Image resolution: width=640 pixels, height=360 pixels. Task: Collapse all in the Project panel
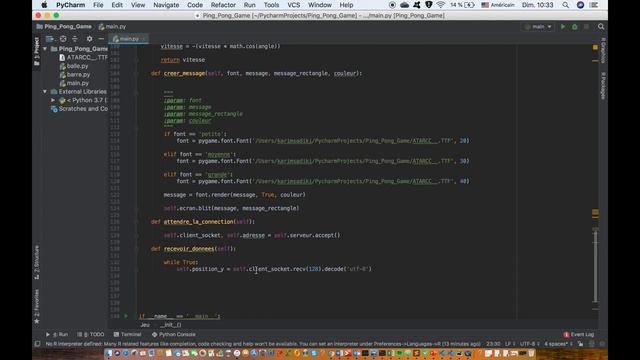[x=75, y=39]
